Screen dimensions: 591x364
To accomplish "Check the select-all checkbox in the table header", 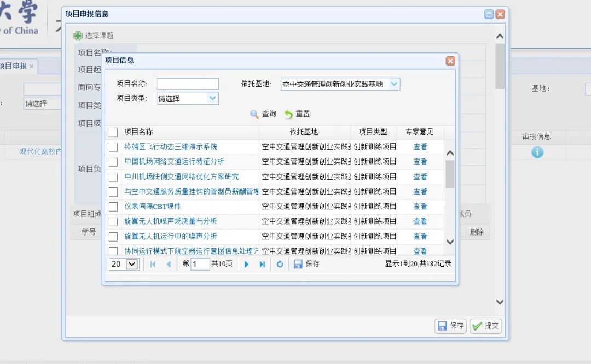I will 113,132.
